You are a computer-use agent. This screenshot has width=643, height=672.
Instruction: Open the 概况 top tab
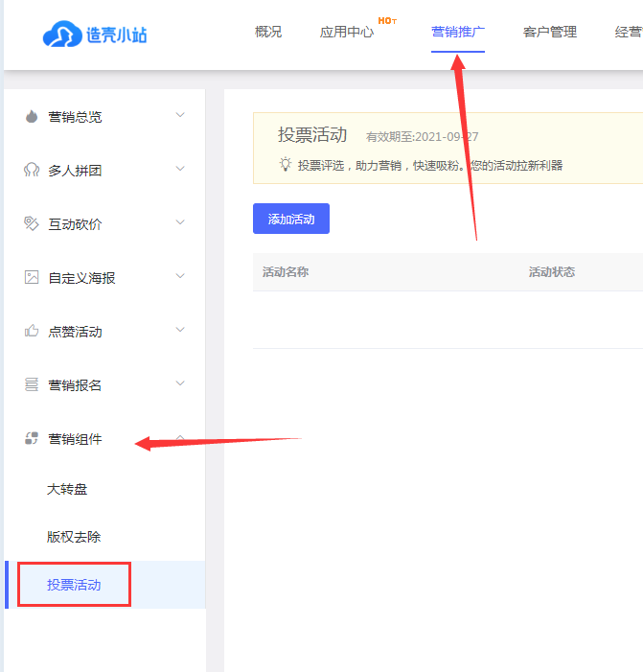pyautogui.click(x=268, y=32)
